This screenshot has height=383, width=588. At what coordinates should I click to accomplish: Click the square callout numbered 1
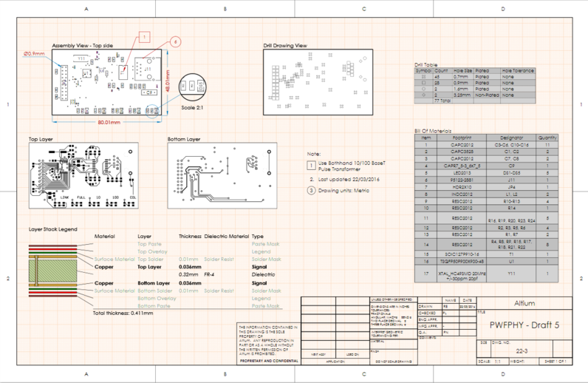click(144, 37)
